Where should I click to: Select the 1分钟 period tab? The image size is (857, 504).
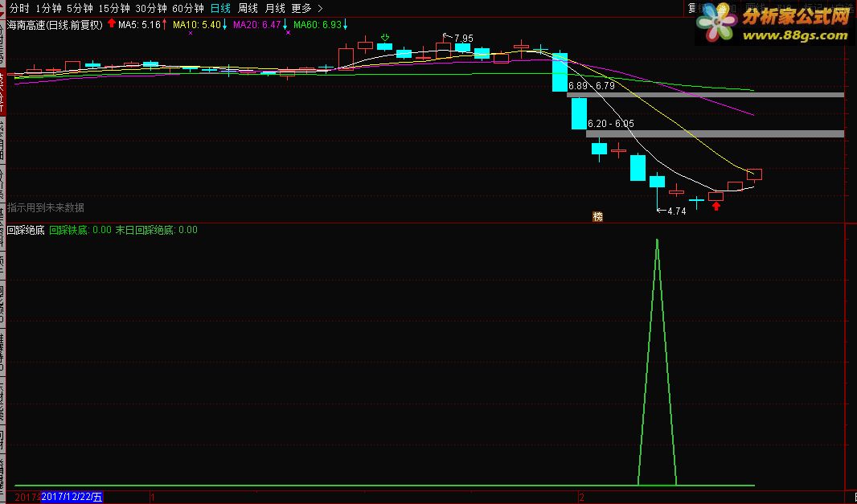click(48, 8)
